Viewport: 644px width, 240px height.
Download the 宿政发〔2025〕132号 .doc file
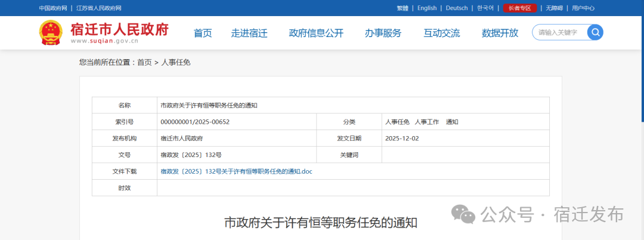click(236, 171)
